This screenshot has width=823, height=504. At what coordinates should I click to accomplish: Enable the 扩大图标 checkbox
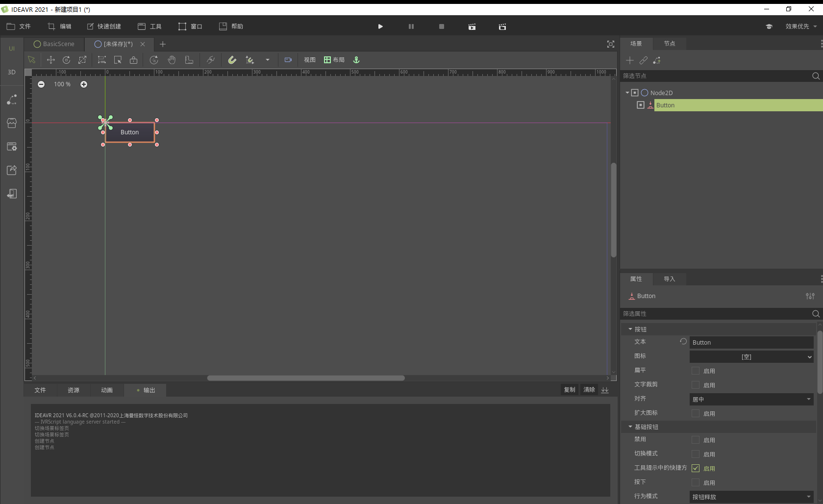pos(696,413)
